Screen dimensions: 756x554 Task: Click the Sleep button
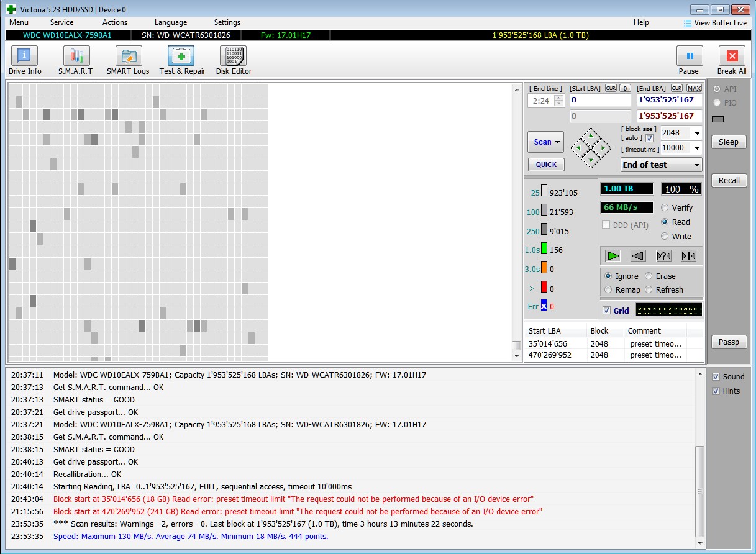pos(729,142)
